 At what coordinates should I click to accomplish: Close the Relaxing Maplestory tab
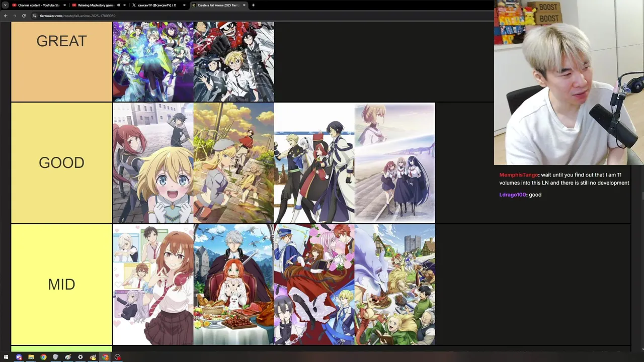point(125,5)
